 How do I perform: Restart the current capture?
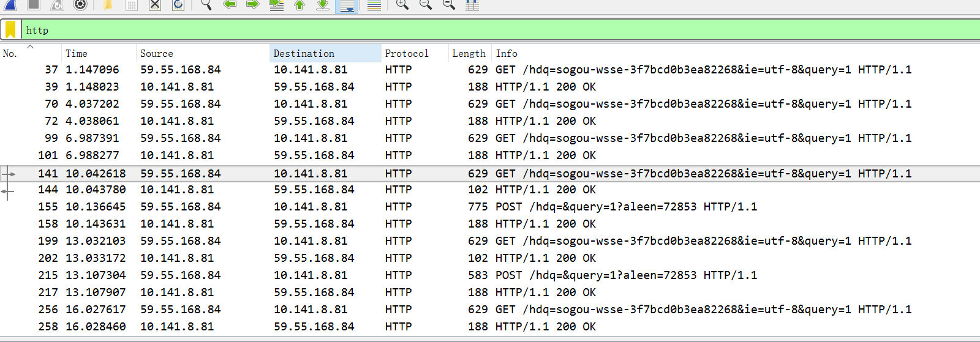click(x=56, y=5)
